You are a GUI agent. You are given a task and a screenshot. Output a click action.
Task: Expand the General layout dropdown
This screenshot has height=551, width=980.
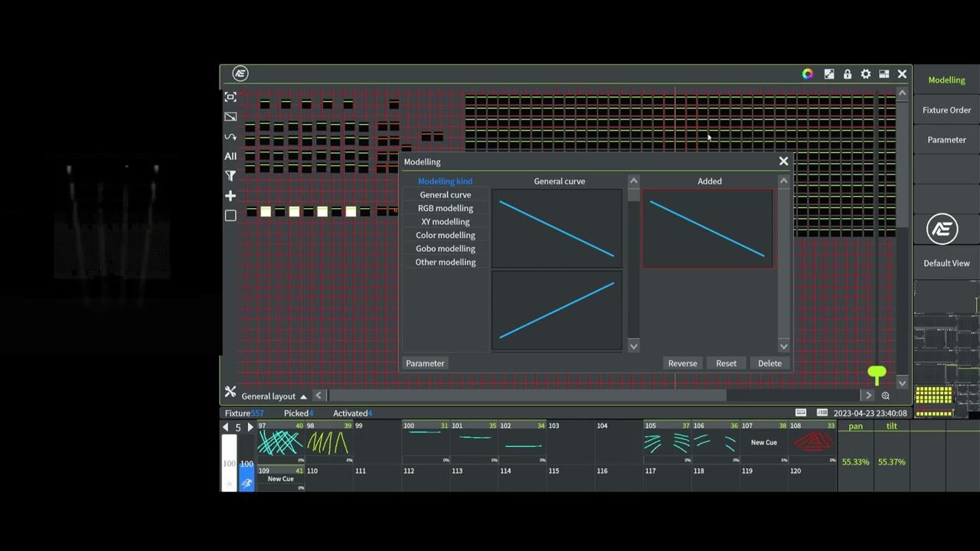point(274,396)
